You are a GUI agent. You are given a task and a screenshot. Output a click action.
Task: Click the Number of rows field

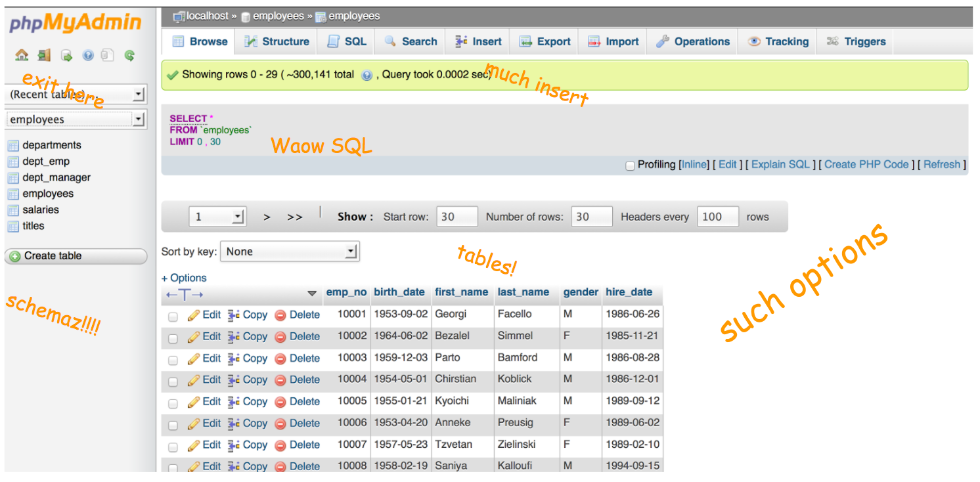[592, 217]
